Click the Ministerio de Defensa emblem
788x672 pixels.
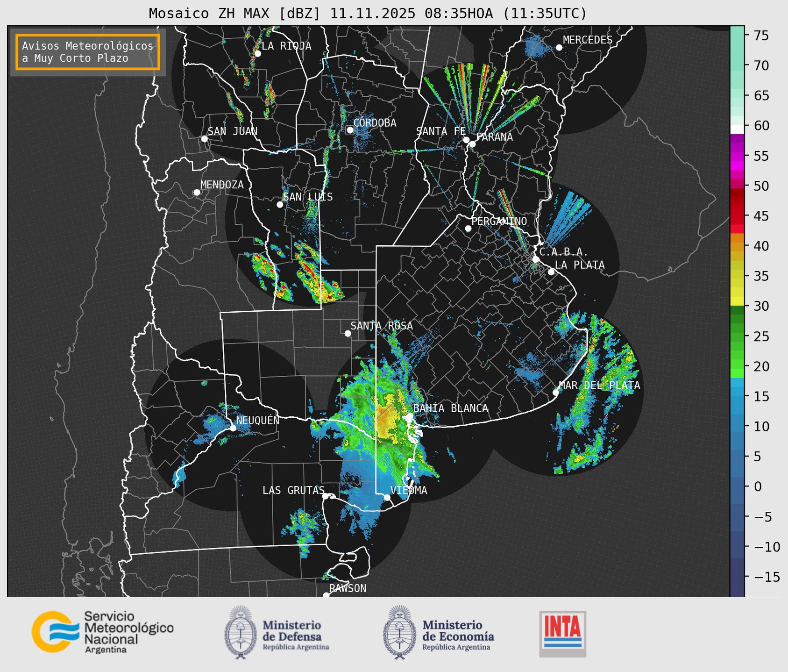240,632
